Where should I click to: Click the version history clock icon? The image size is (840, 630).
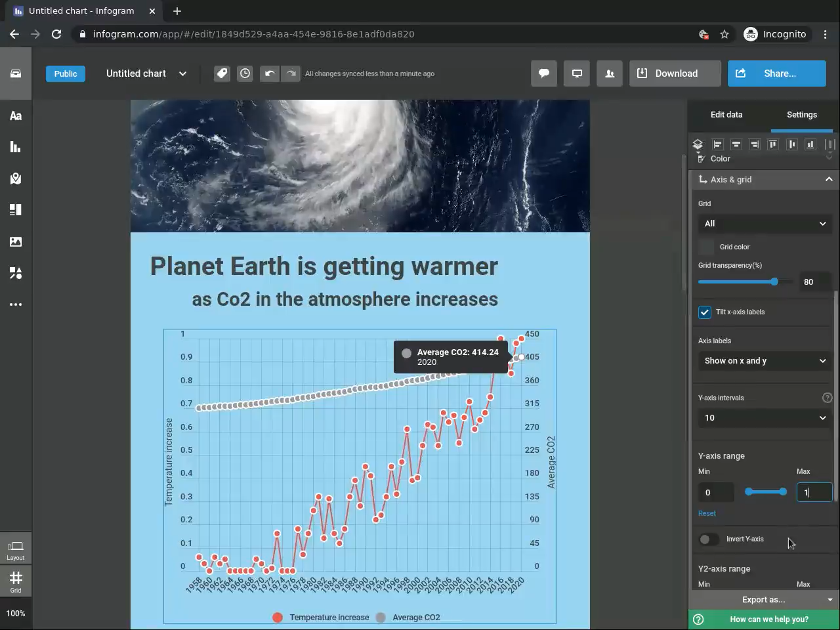tap(245, 73)
